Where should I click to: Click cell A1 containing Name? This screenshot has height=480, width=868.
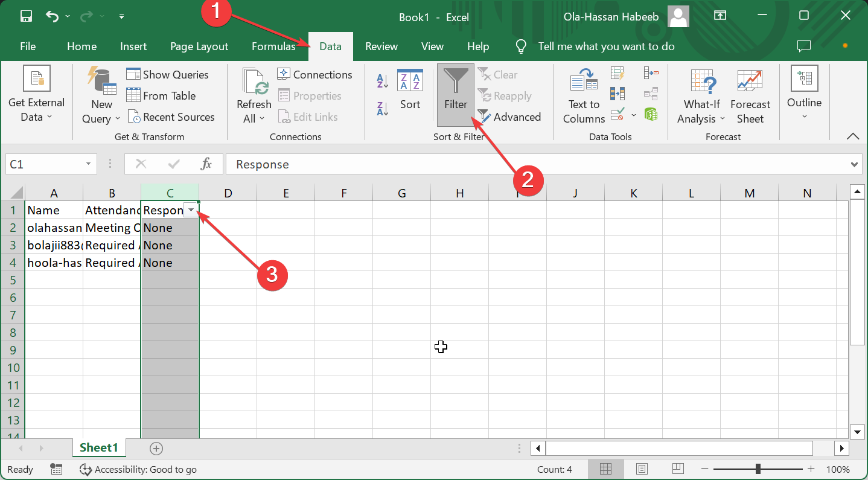pos(54,210)
